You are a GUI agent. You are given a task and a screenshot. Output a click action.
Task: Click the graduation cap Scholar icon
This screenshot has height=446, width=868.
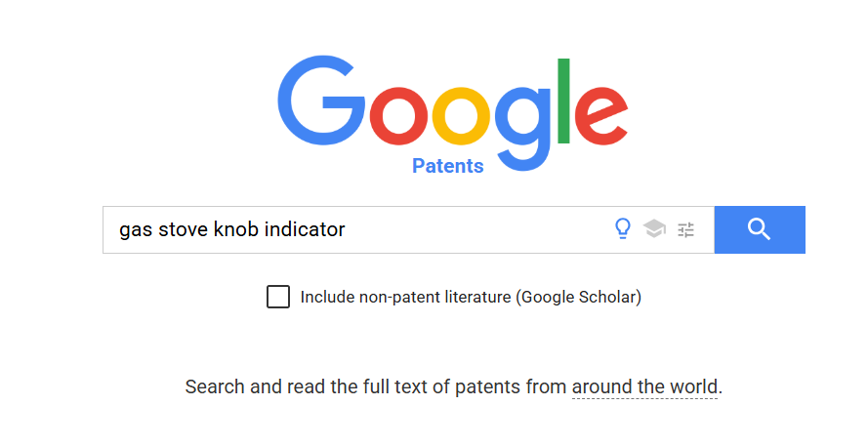pos(654,229)
